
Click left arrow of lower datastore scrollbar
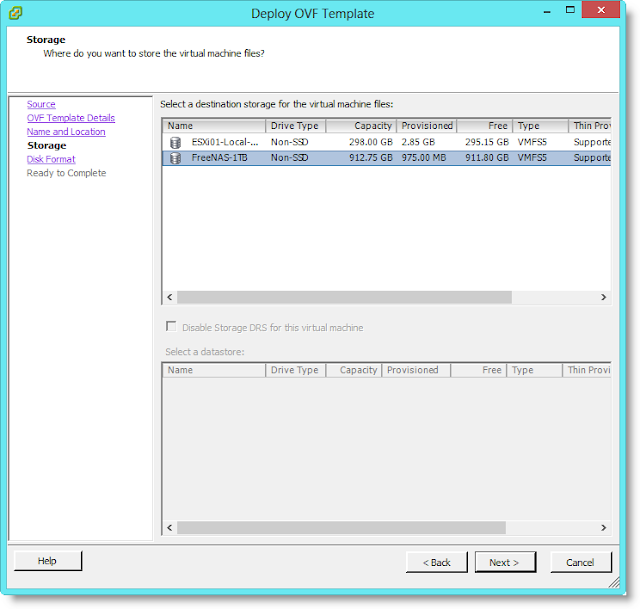[170, 528]
